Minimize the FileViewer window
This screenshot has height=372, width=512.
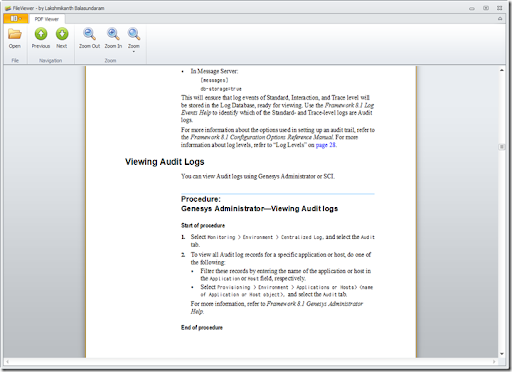tap(472, 8)
